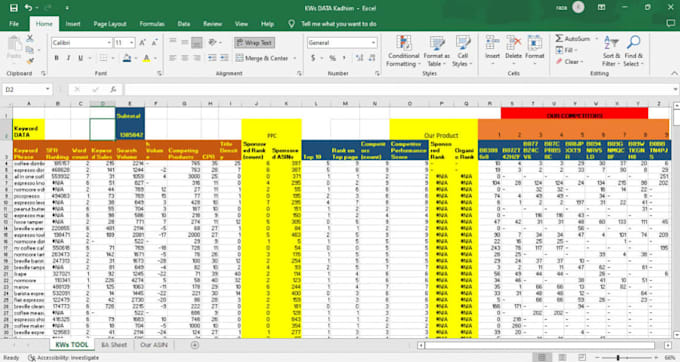Screen dimensions: 680x362
Task: Save the workbook with the Save icon
Action: click(13, 8)
